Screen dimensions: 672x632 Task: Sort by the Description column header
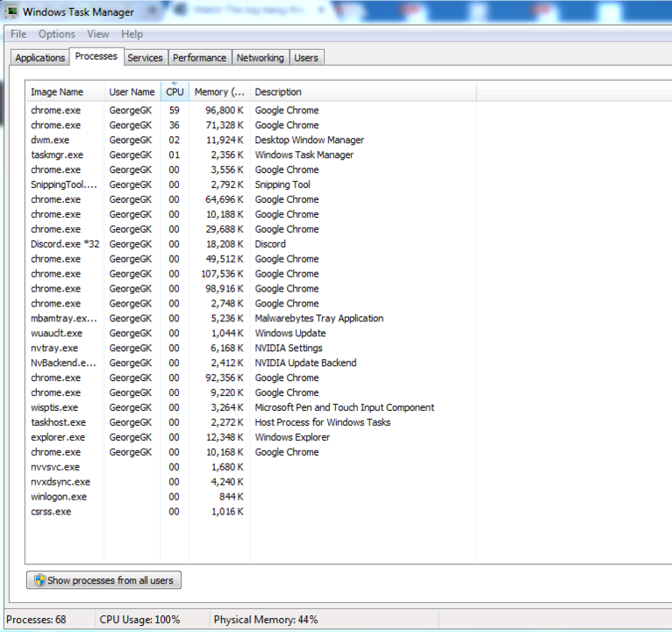click(x=363, y=92)
